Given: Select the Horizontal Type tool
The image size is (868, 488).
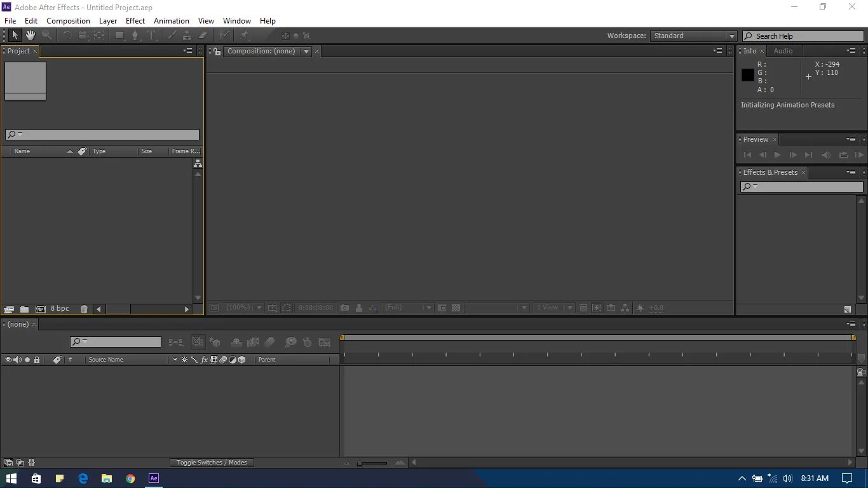Looking at the screenshot, I should click(x=151, y=36).
